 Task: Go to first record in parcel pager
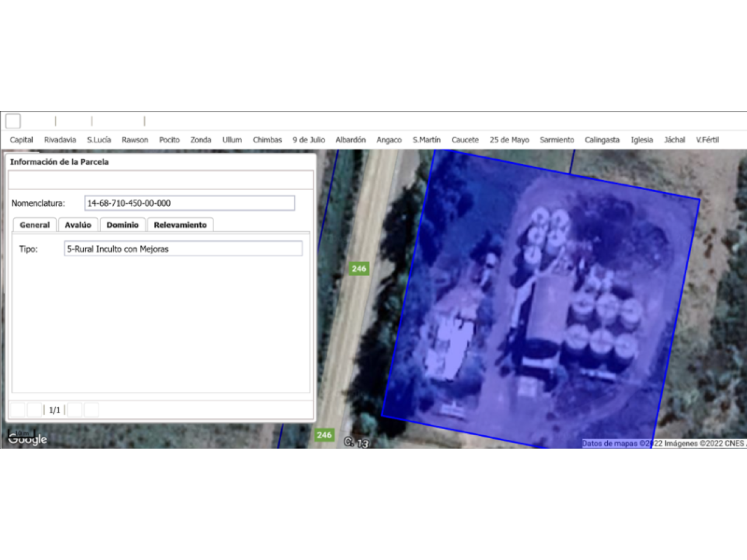click(x=18, y=410)
